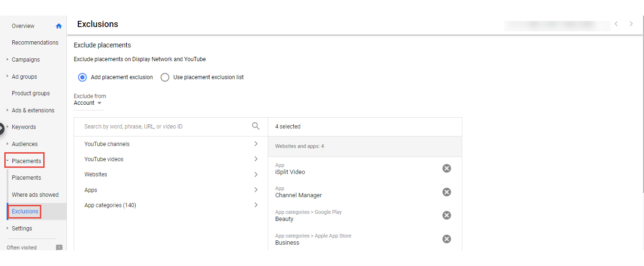Image resolution: width=644 pixels, height=266 pixels.
Task: Select Add placement exclusion radio
Action: (x=83, y=77)
